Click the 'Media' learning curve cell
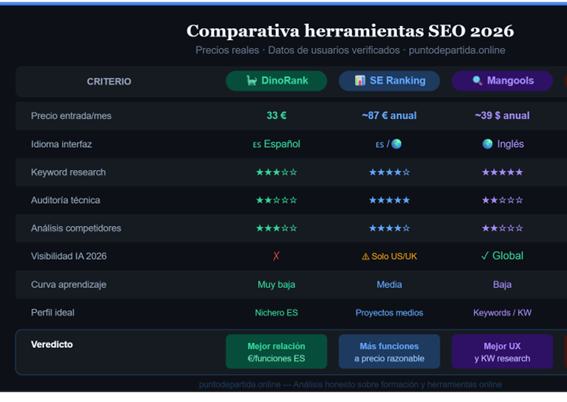The image size is (567, 402). (x=389, y=285)
